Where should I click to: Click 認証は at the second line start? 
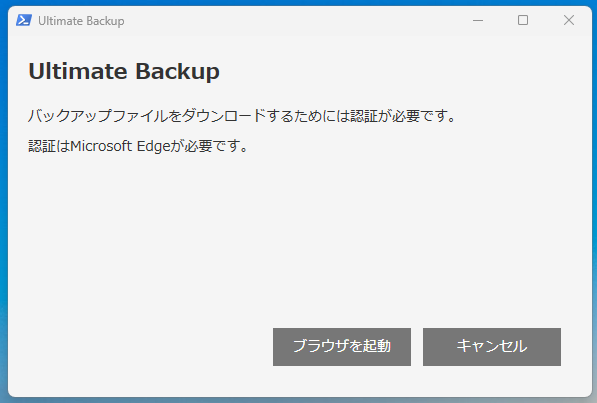[x=49, y=146]
